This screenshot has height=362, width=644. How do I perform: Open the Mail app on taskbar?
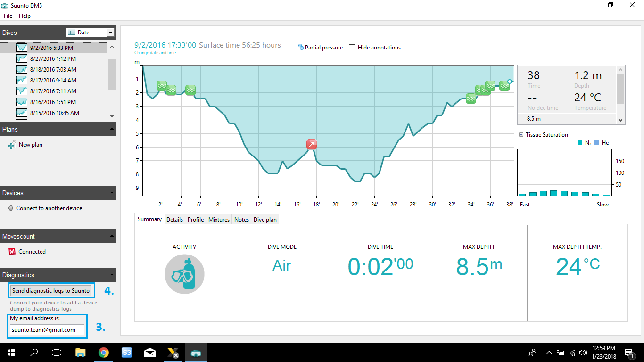(x=150, y=353)
